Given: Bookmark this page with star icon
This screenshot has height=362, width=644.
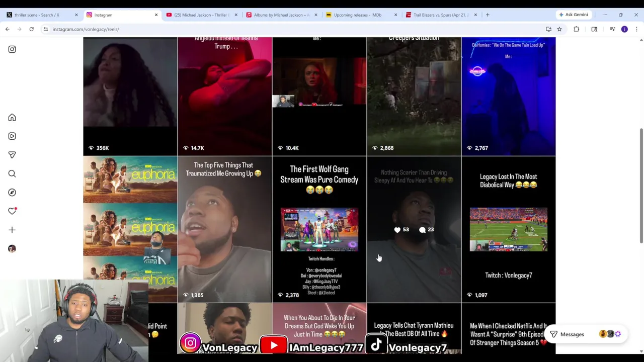Looking at the screenshot, I should [559, 29].
